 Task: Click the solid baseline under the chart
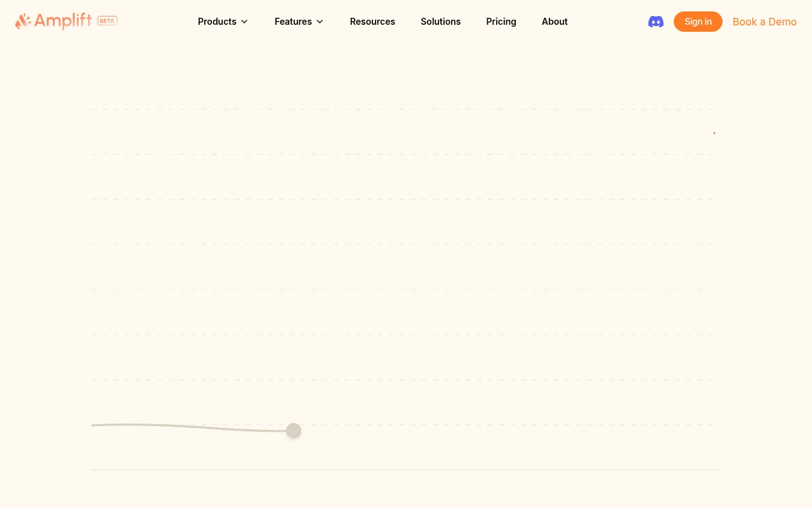406,470
